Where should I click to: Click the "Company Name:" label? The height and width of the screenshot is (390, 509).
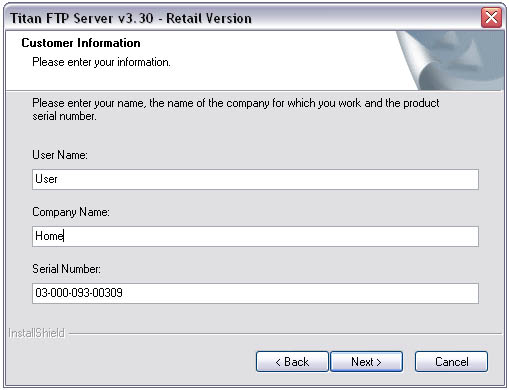point(71,212)
